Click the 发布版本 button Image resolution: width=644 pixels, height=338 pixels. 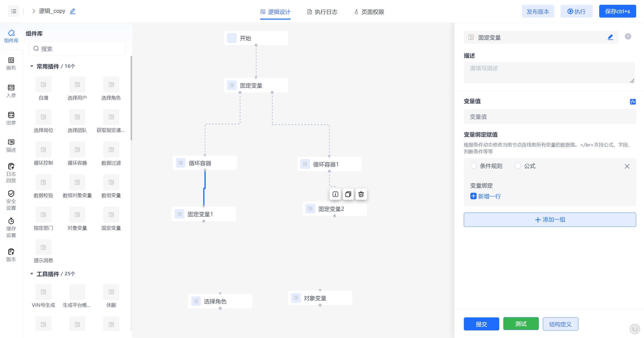click(538, 11)
